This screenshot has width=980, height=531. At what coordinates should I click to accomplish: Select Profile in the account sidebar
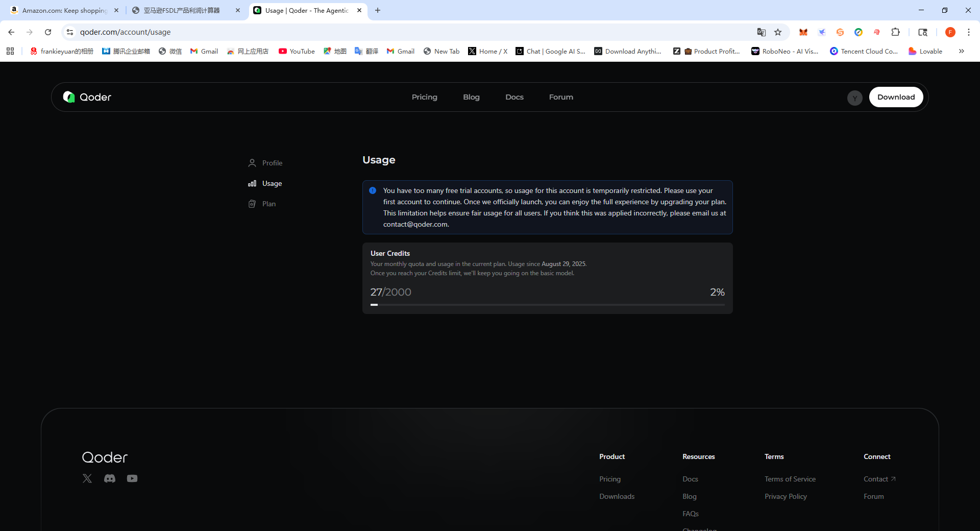[265, 163]
